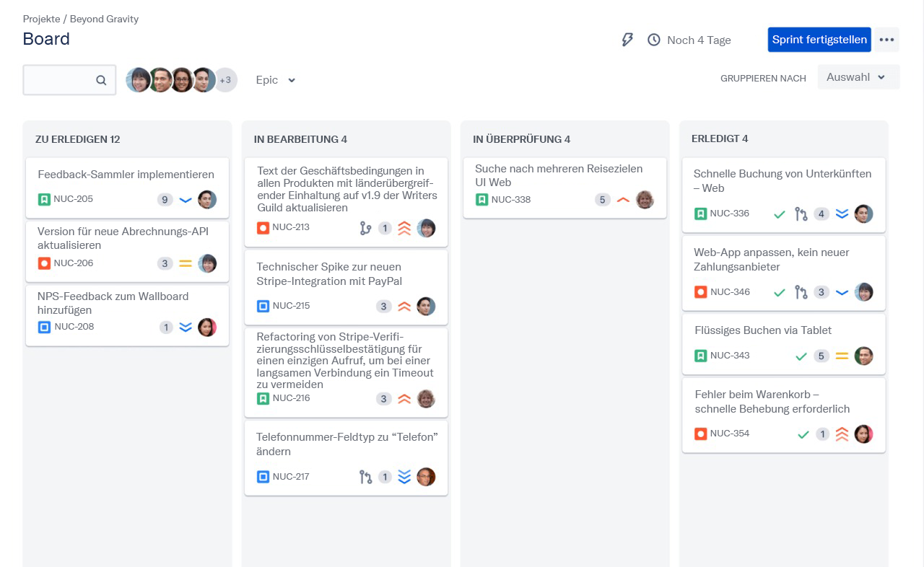
Task: Open the Auswahl grouping dropdown
Action: (858, 77)
